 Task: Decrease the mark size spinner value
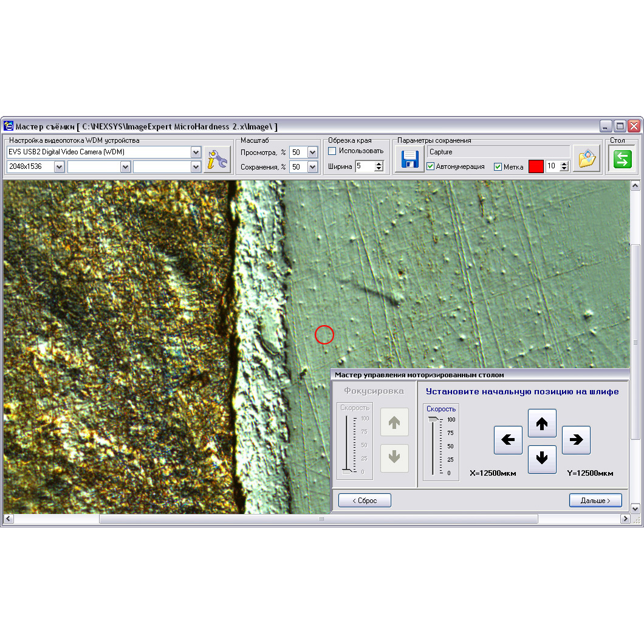tap(564, 169)
